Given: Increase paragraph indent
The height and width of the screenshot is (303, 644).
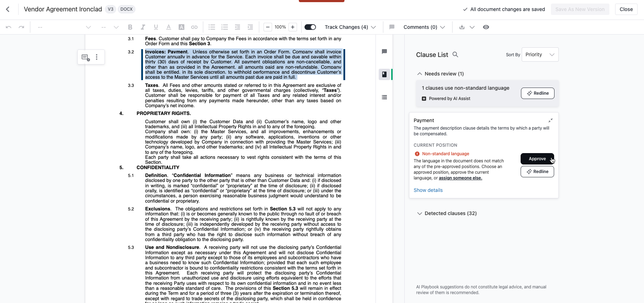Looking at the screenshot, I should [x=250, y=27].
